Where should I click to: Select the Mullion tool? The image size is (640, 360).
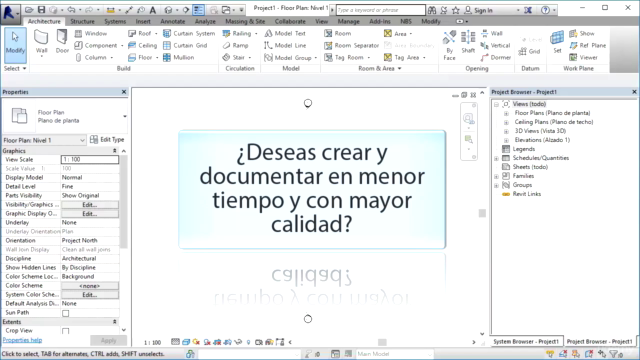179,58
